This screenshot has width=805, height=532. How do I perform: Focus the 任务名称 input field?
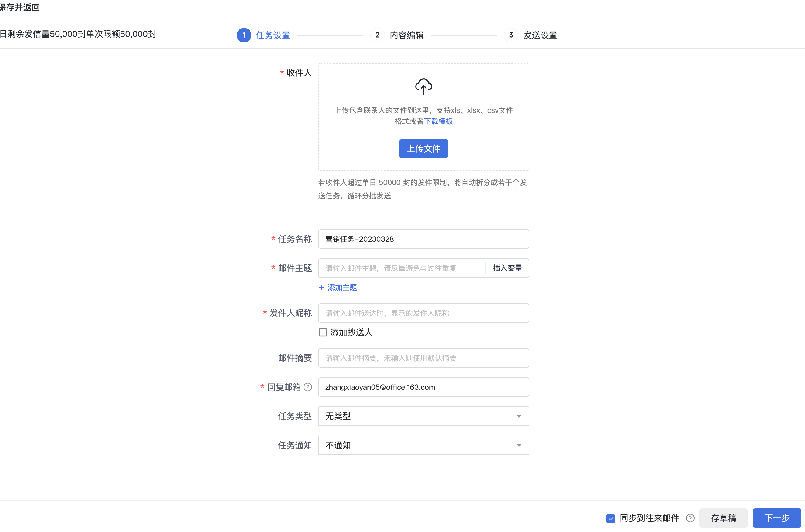coord(423,239)
